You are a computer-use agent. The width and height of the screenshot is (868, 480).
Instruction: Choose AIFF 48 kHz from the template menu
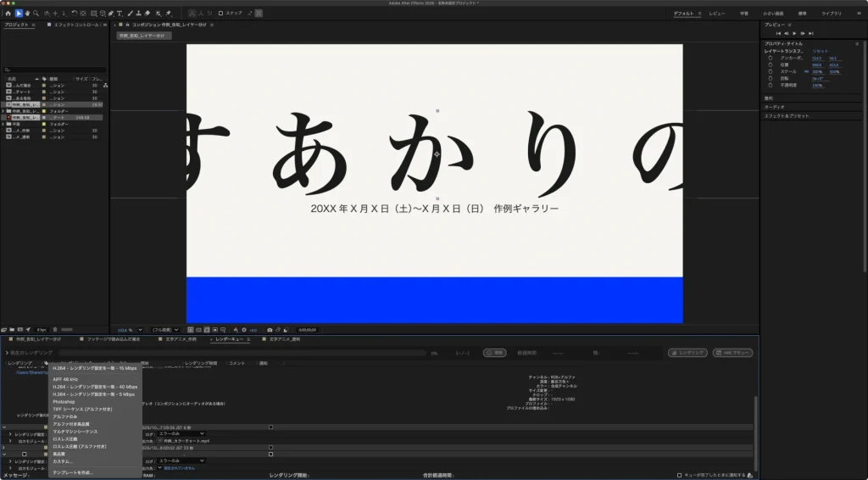tap(65, 379)
